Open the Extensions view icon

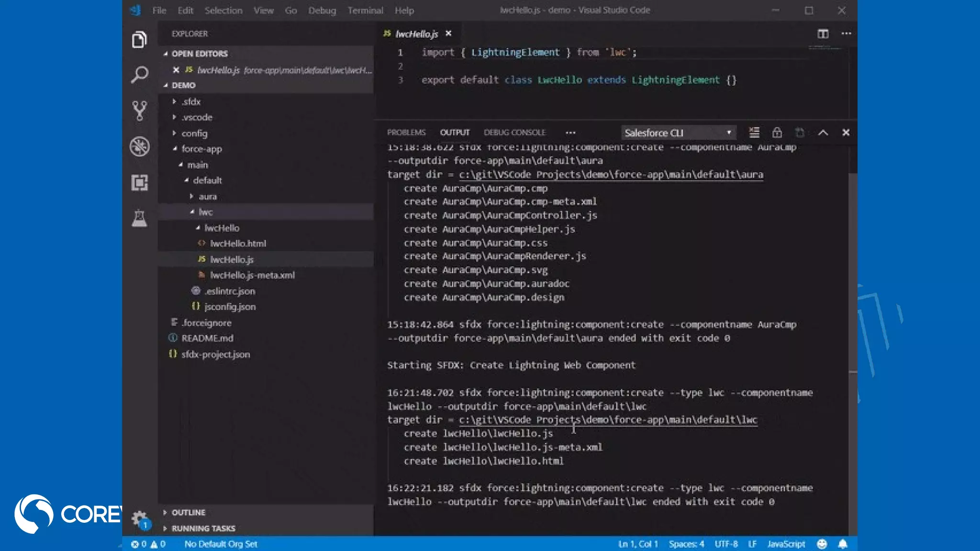click(x=139, y=182)
